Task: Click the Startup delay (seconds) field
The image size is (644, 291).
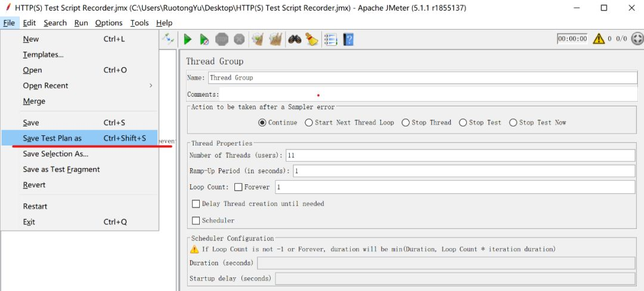Action: click(x=455, y=278)
